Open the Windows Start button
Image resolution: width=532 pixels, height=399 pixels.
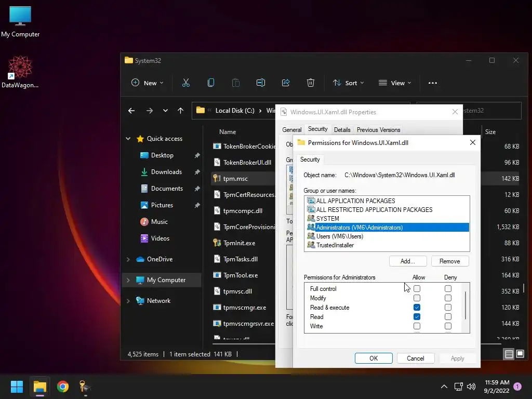pyautogui.click(x=17, y=387)
